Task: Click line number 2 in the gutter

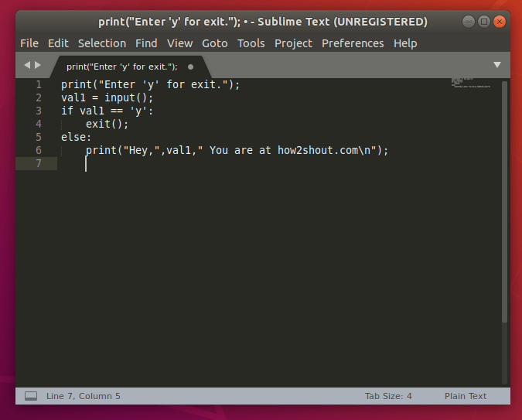Action: pyautogui.click(x=39, y=97)
